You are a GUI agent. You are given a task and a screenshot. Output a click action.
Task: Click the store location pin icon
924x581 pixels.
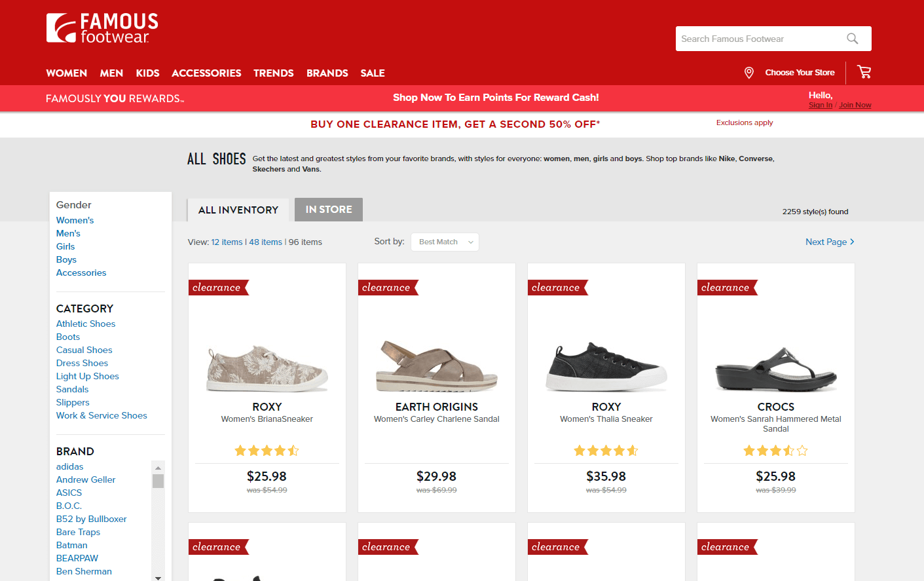coord(749,73)
